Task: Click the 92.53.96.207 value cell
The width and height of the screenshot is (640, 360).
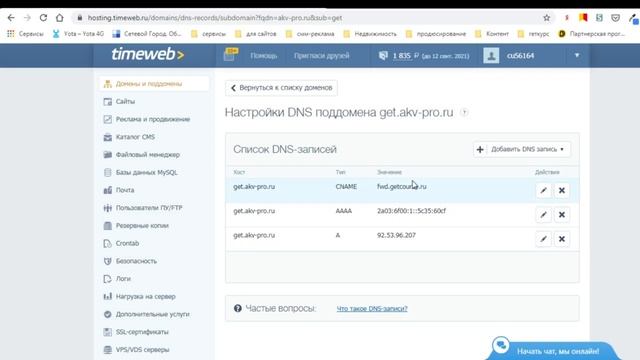Action: click(x=396, y=236)
